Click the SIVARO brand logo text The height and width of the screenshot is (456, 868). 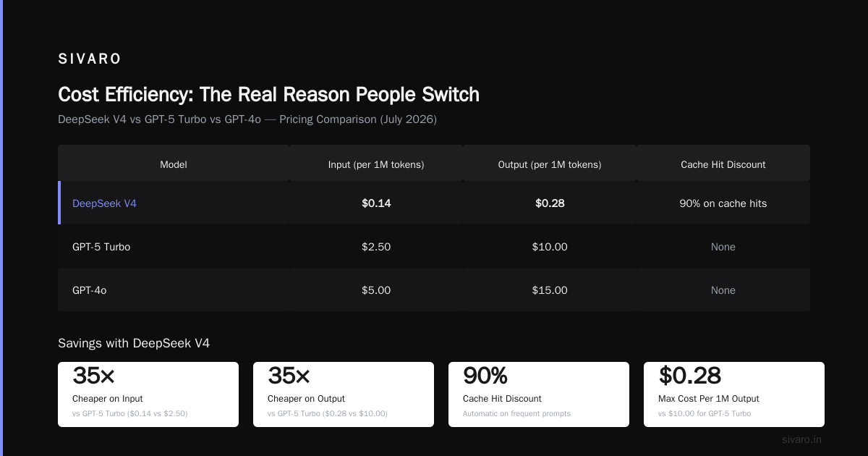coord(90,59)
